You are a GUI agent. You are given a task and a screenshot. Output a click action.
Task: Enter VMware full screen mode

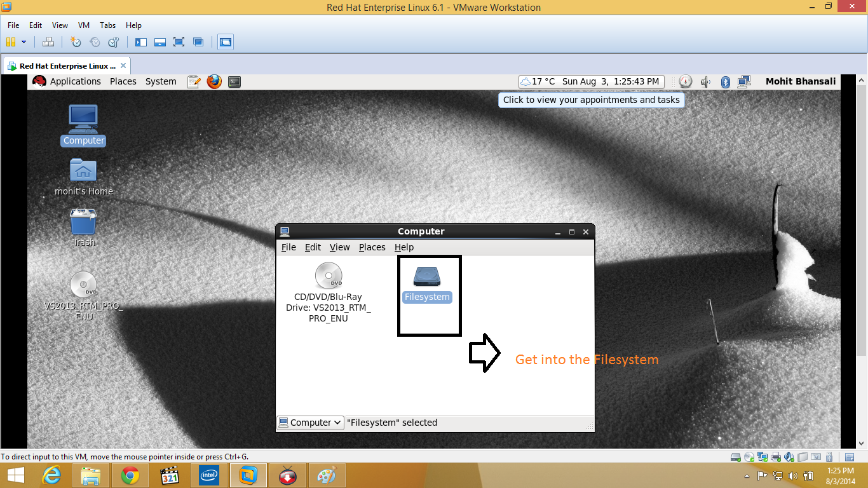coord(179,42)
